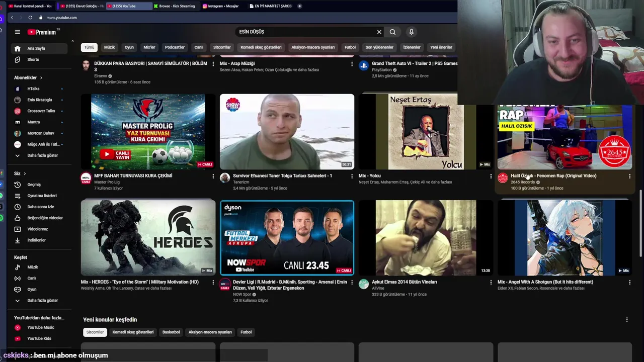The width and height of the screenshot is (644, 362).
Task: Expand the Siz section chevron
Action: click(25, 173)
